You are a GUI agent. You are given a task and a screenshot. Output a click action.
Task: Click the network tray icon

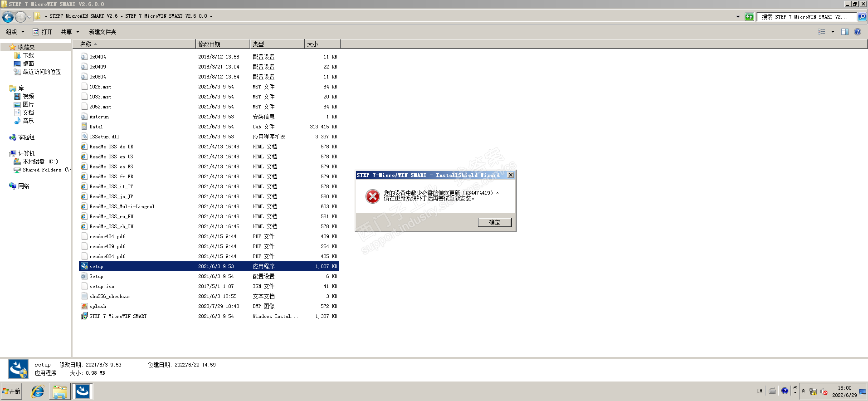(x=813, y=391)
